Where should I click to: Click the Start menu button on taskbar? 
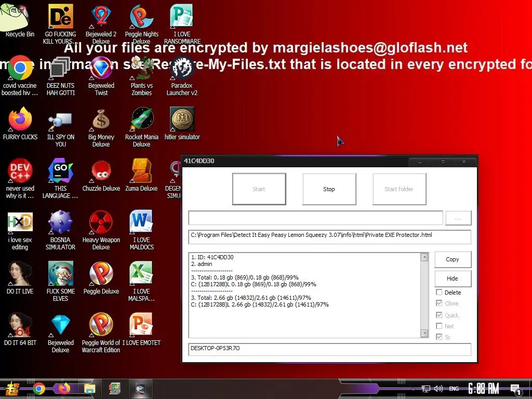(x=11, y=389)
